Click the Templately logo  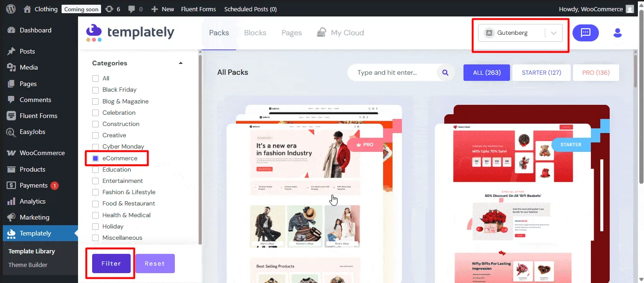point(130,32)
